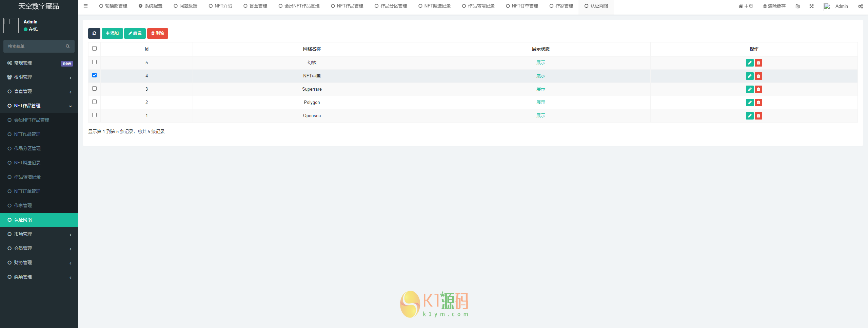Click the Admin avatar image in header
Screen dimensions: 868x328
click(828, 7)
